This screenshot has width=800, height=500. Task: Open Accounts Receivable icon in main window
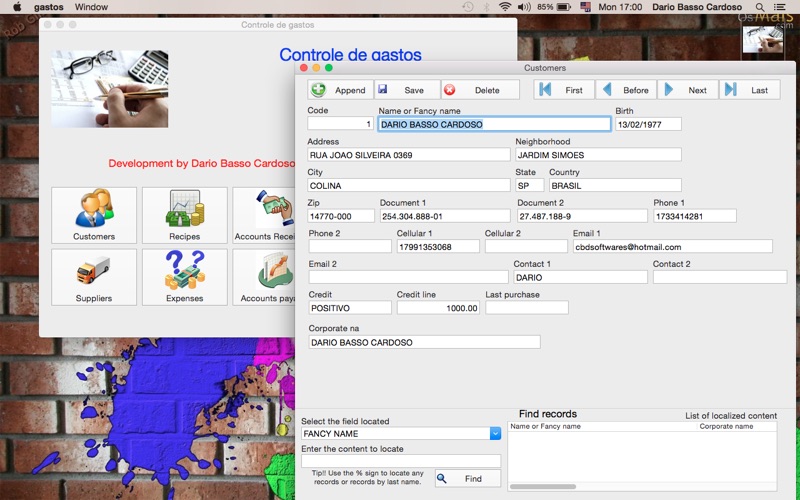click(x=264, y=215)
